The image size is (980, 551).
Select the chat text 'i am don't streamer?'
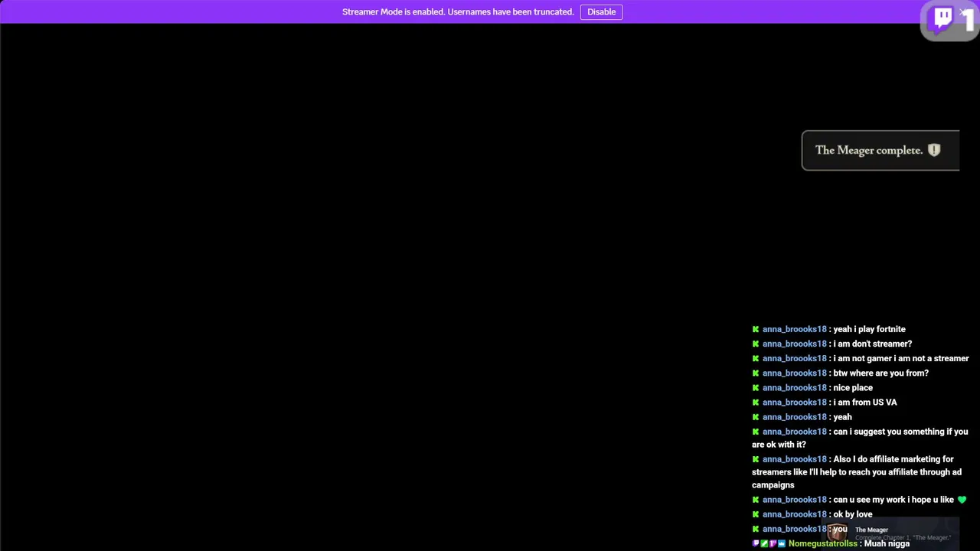[872, 344]
